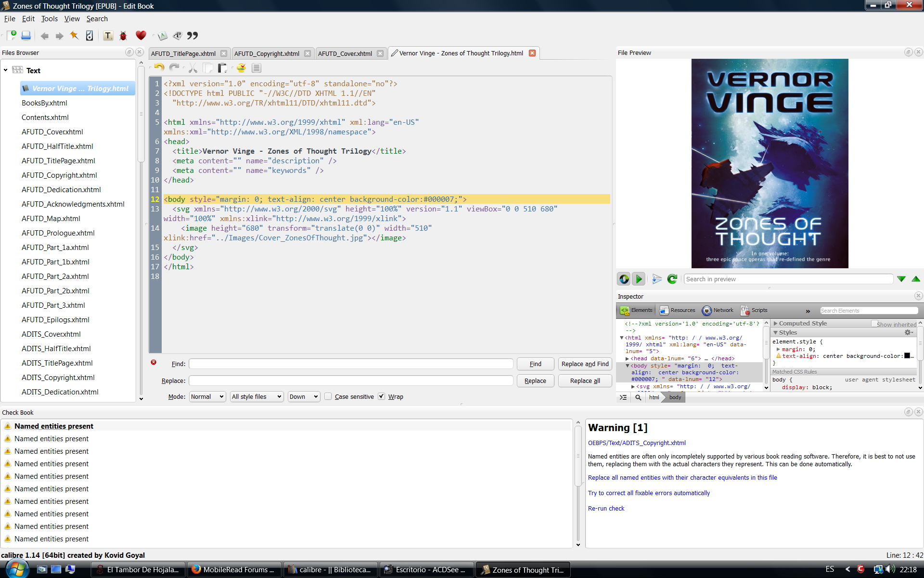This screenshot has width=924, height=578.
Task: Open the Mode Normal dropdown
Action: (207, 396)
